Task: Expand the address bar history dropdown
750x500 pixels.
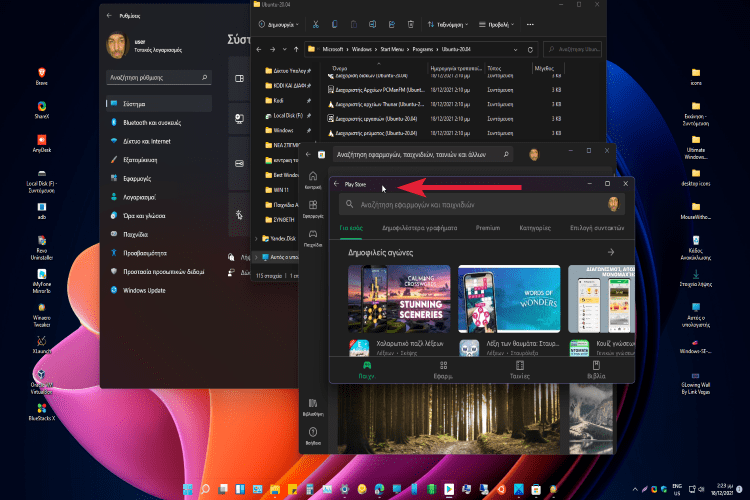Action: click(515, 49)
